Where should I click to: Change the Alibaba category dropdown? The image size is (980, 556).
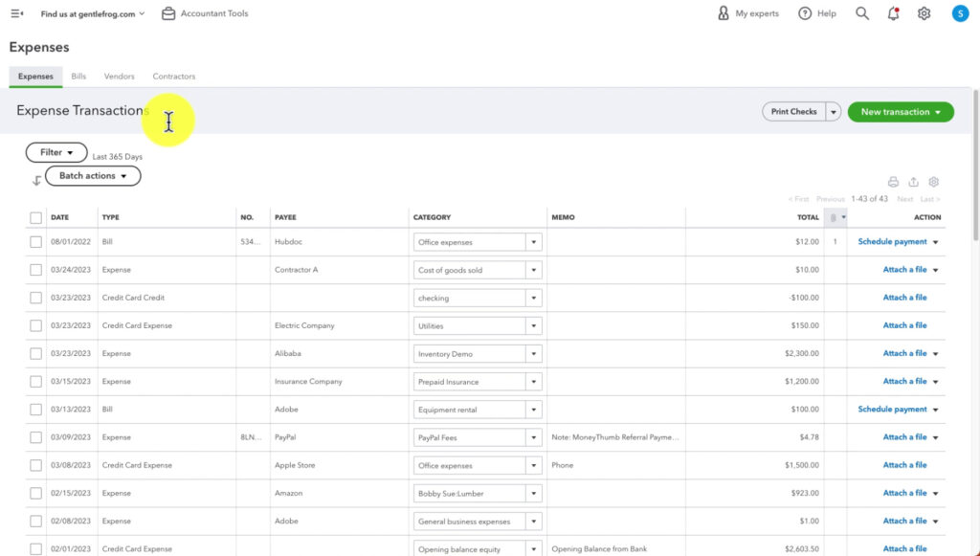532,353
